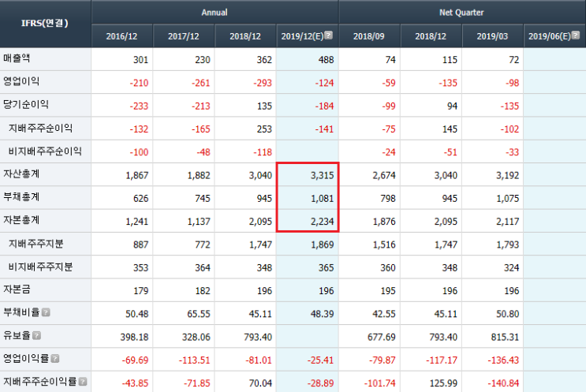Click the 영업이익률 value -136.43
Viewport: 586px width, 392px height.
tap(503, 360)
